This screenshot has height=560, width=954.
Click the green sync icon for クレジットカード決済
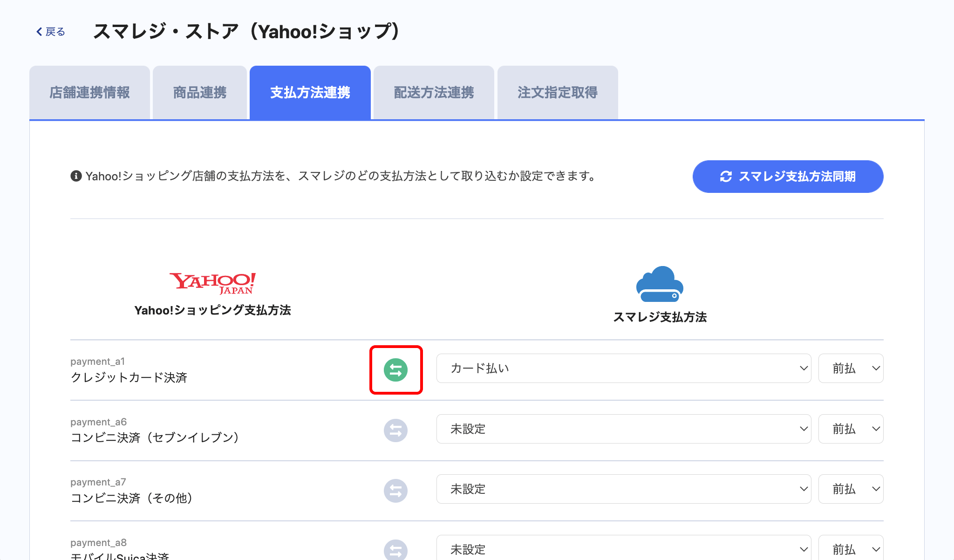[395, 370]
